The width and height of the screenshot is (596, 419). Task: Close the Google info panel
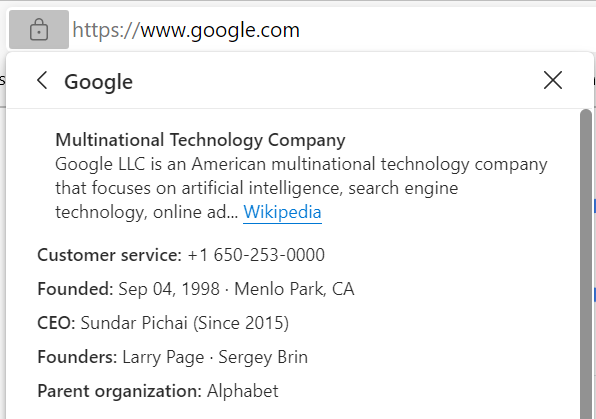point(553,80)
